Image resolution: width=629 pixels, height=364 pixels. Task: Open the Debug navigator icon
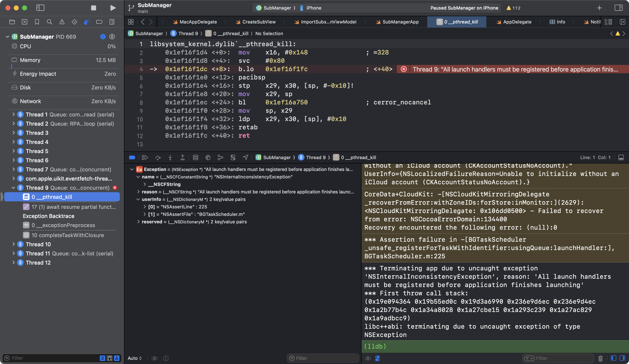pos(87,22)
